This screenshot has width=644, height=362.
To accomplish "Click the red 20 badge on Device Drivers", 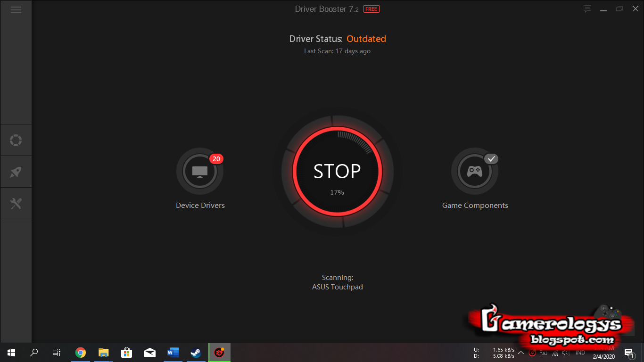I will 216,159.
